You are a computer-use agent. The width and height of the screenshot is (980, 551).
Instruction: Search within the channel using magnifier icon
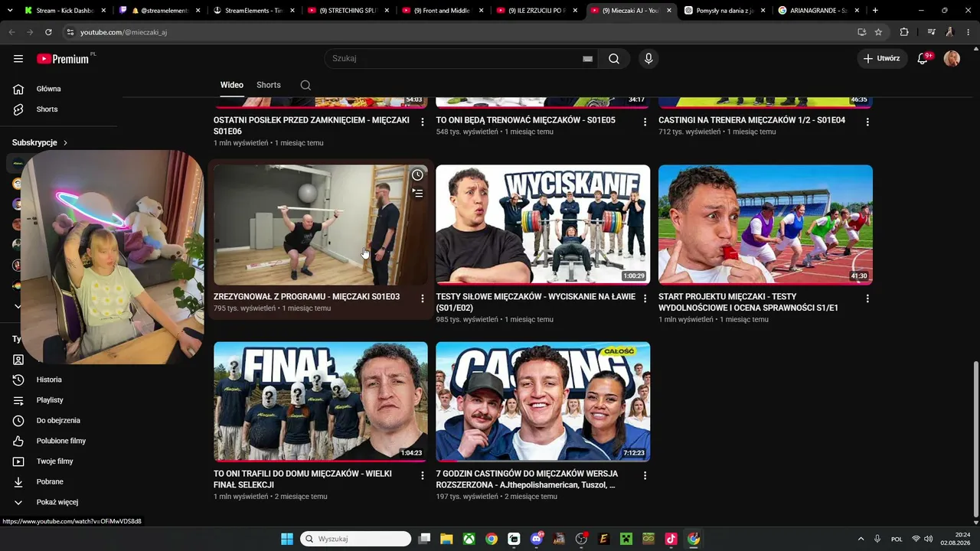[305, 85]
